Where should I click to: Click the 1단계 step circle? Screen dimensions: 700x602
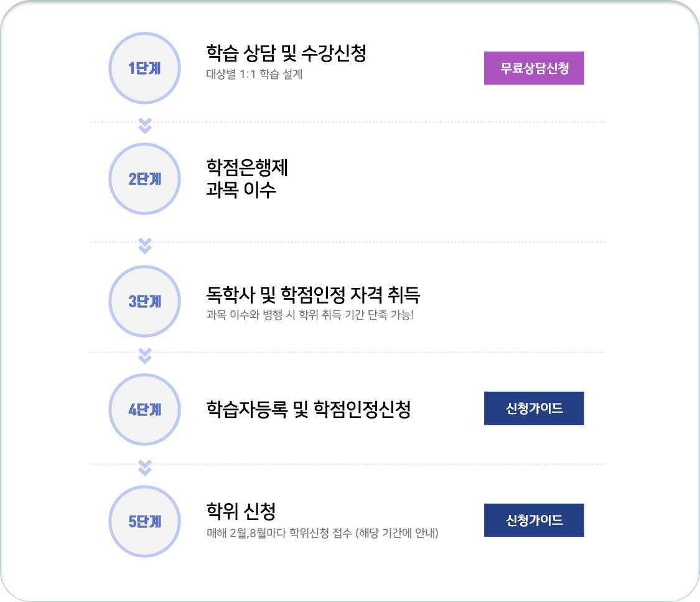(144, 68)
